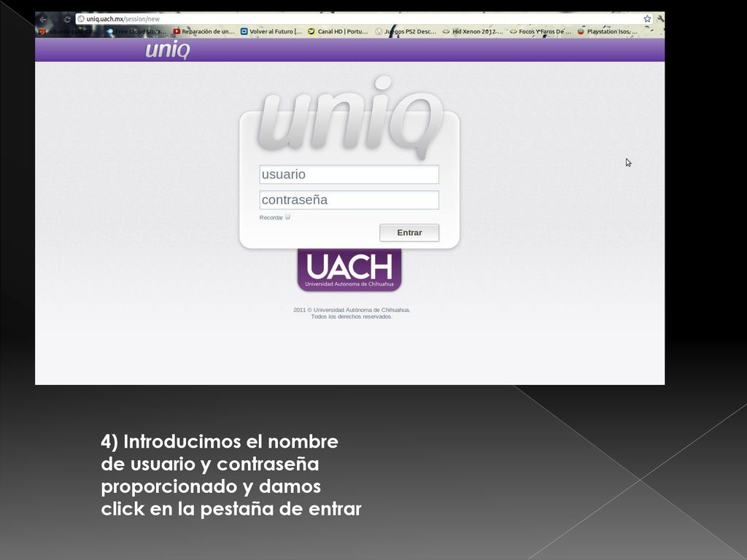
Task: Click the UACH logo badge
Action: tap(349, 270)
